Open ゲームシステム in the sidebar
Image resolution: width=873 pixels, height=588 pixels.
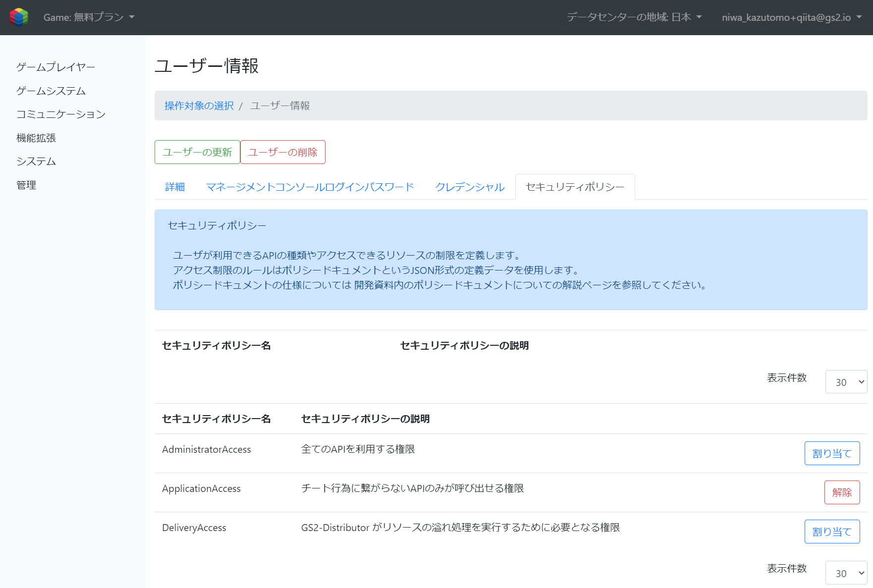pos(51,91)
